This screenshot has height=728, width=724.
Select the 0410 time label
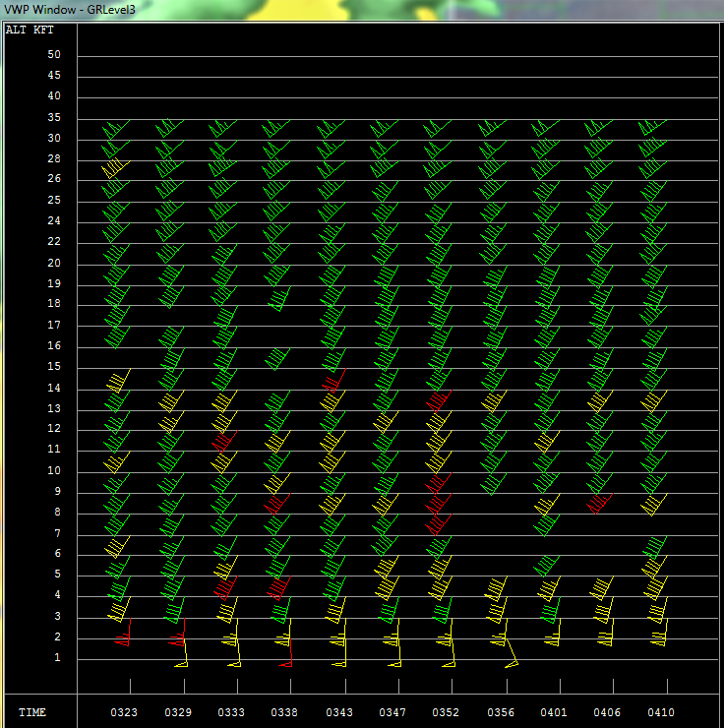click(661, 712)
